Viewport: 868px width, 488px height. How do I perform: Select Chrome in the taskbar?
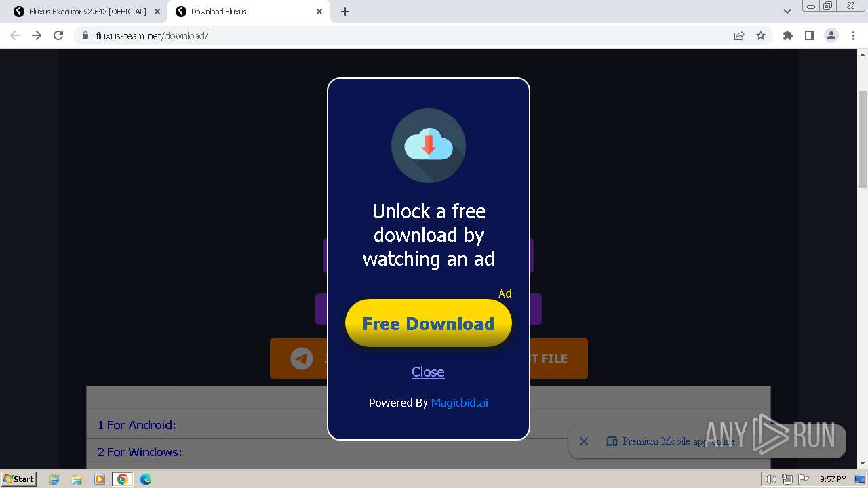123,479
